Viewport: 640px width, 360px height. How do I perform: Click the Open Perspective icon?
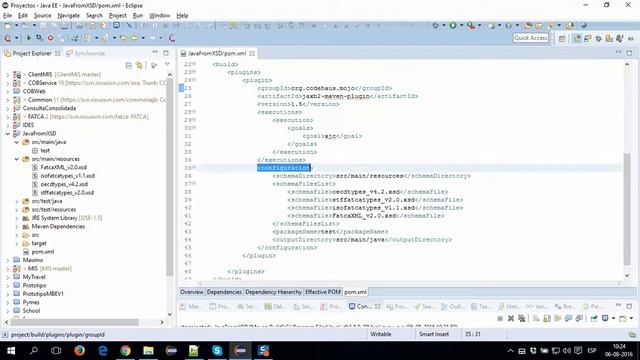tap(562, 38)
